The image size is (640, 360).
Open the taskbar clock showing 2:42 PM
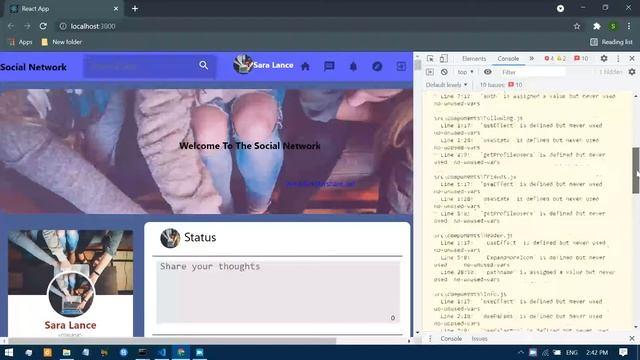(x=597, y=352)
